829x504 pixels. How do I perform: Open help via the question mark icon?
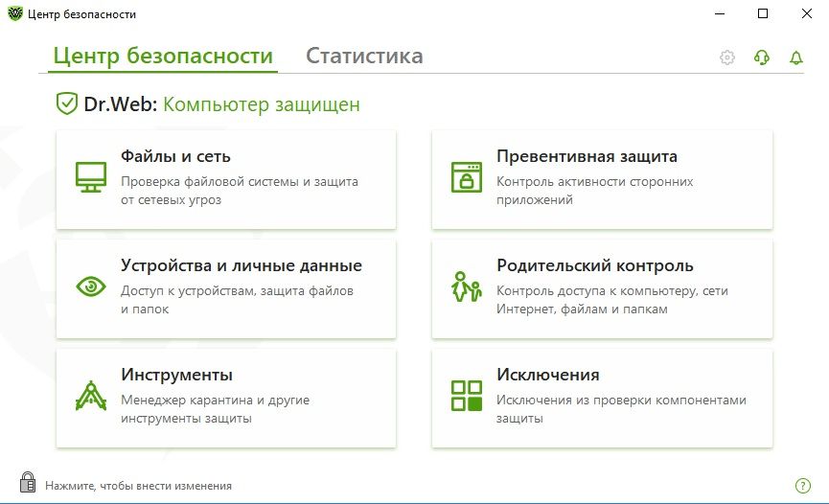[x=802, y=485]
